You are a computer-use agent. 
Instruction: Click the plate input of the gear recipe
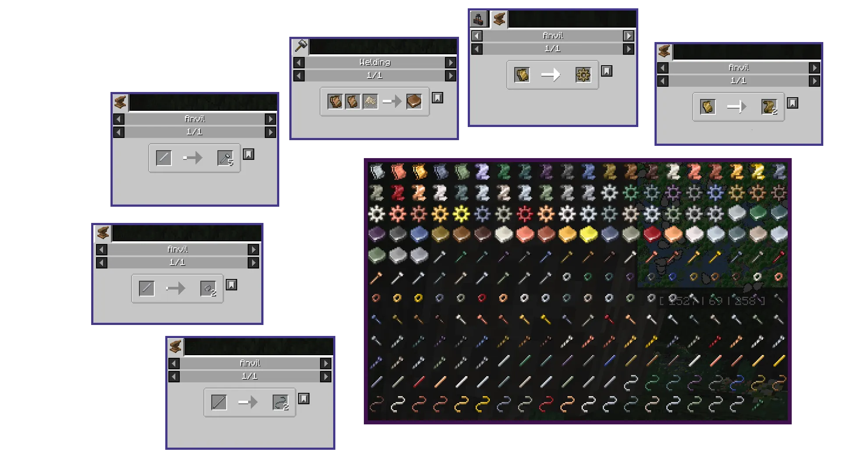tap(522, 75)
